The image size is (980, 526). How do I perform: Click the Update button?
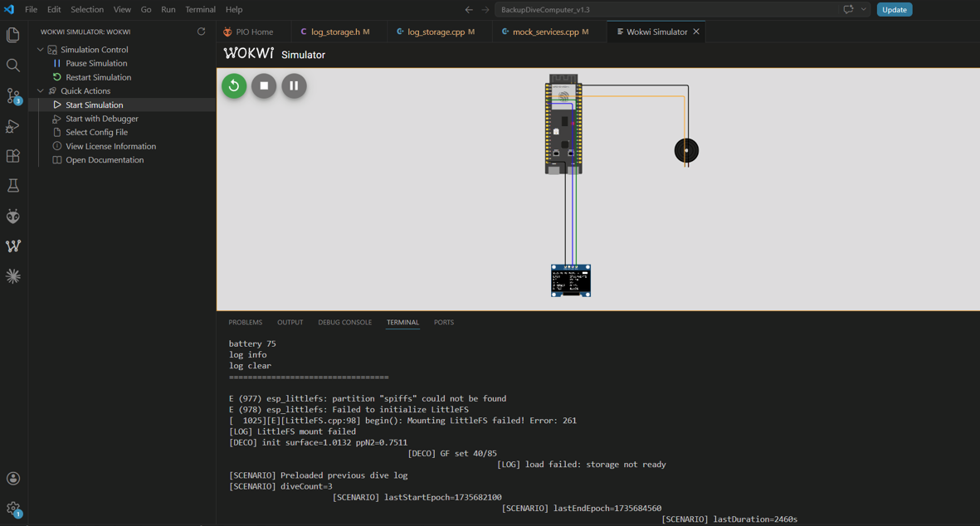(x=895, y=9)
